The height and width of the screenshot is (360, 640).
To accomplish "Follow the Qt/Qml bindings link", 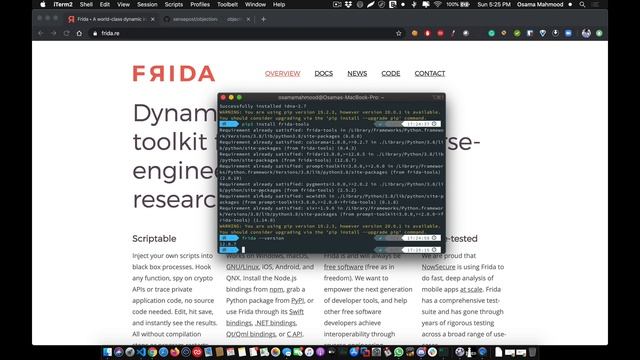I will point(251,334).
